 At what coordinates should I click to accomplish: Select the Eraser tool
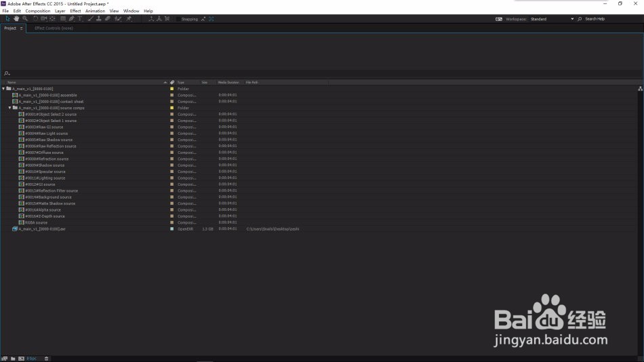pyautogui.click(x=108, y=19)
